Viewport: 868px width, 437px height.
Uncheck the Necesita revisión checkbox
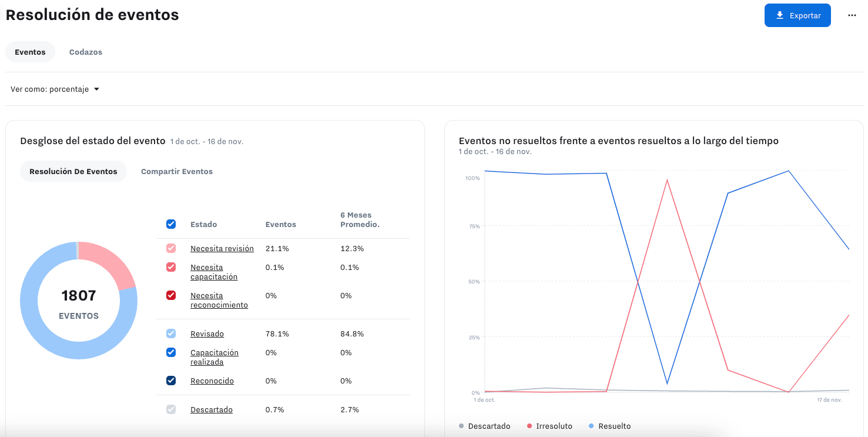coord(171,248)
